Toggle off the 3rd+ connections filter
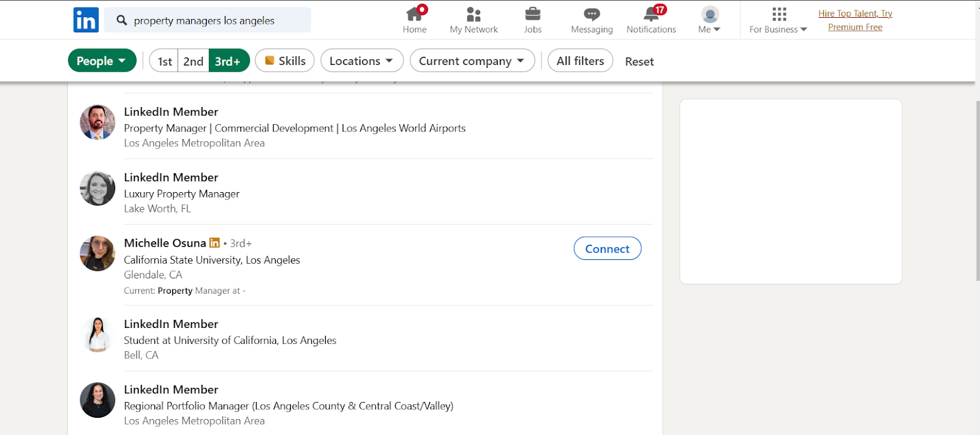 (228, 61)
